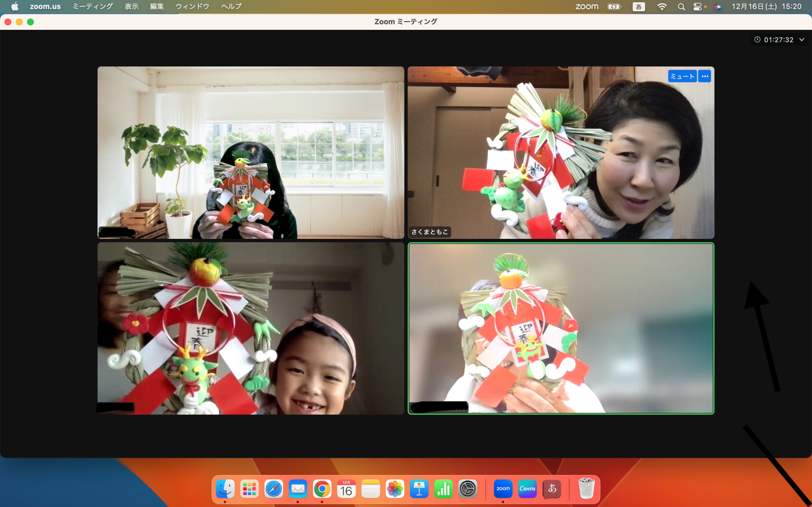The image size is (812, 507).
Task: Open Calendar showing 16 in the Dock
Action: (x=346, y=488)
